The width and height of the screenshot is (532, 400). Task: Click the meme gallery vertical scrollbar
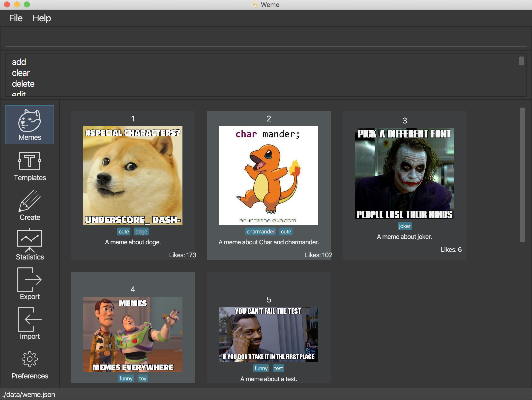click(x=522, y=175)
